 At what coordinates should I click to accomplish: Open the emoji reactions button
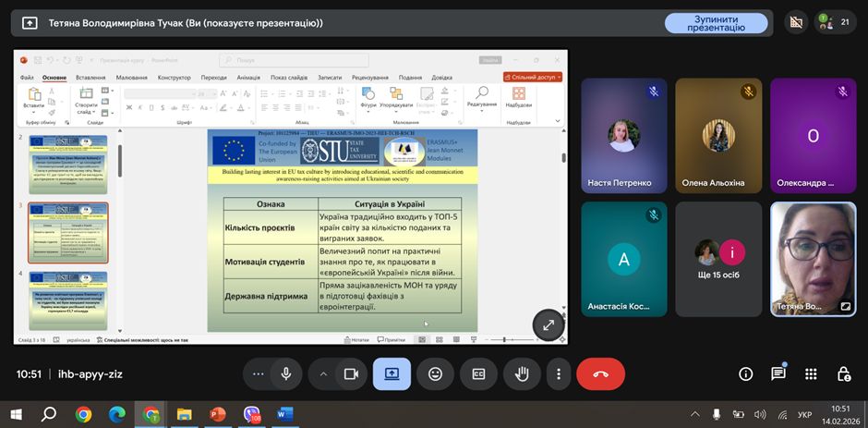pyautogui.click(x=435, y=373)
